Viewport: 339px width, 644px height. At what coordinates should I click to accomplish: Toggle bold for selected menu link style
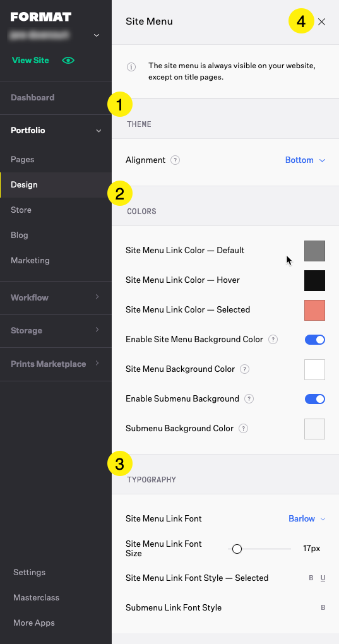coord(311,578)
